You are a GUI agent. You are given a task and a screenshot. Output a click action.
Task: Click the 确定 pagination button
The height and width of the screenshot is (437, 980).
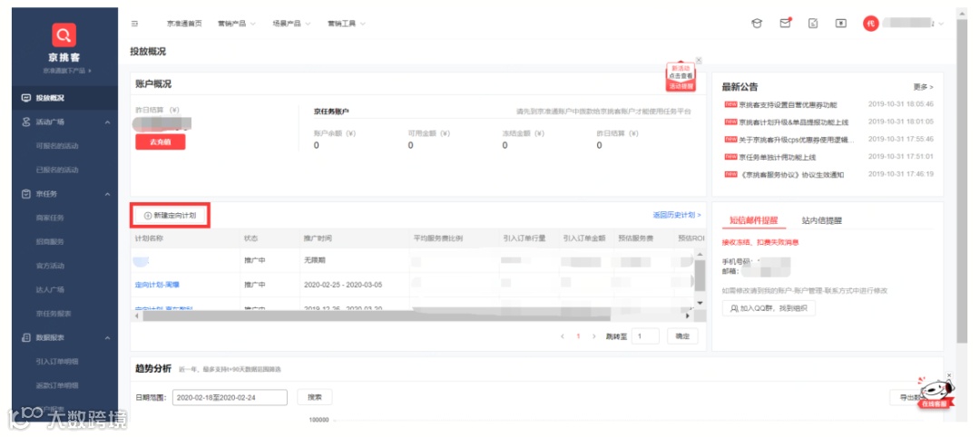[x=682, y=336]
